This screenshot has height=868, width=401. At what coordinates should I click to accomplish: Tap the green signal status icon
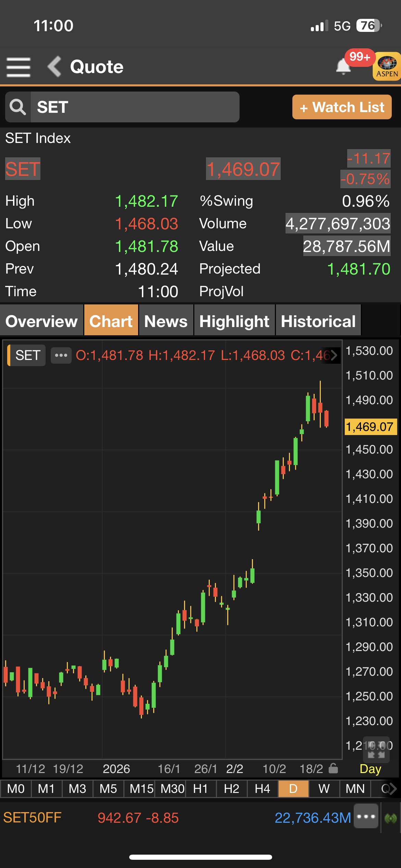click(x=391, y=818)
